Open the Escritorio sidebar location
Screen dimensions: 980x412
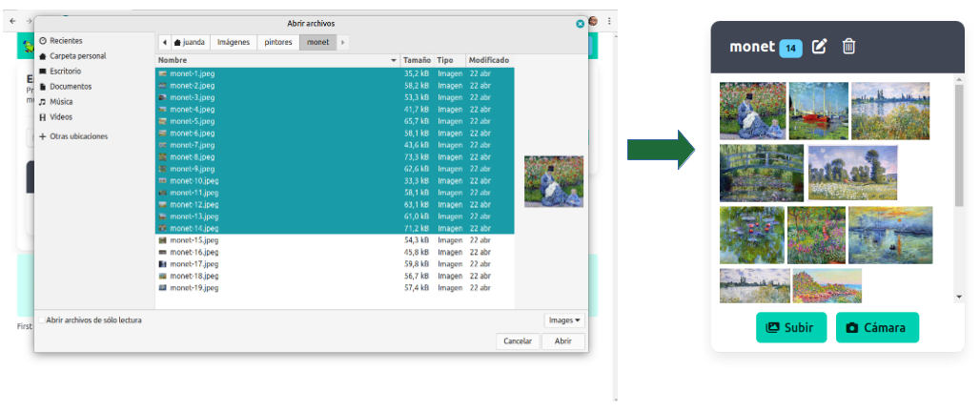pyautogui.click(x=65, y=72)
